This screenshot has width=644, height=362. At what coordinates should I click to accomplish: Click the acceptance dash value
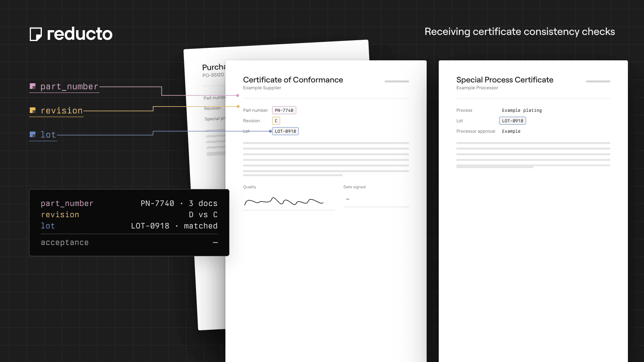215,243
